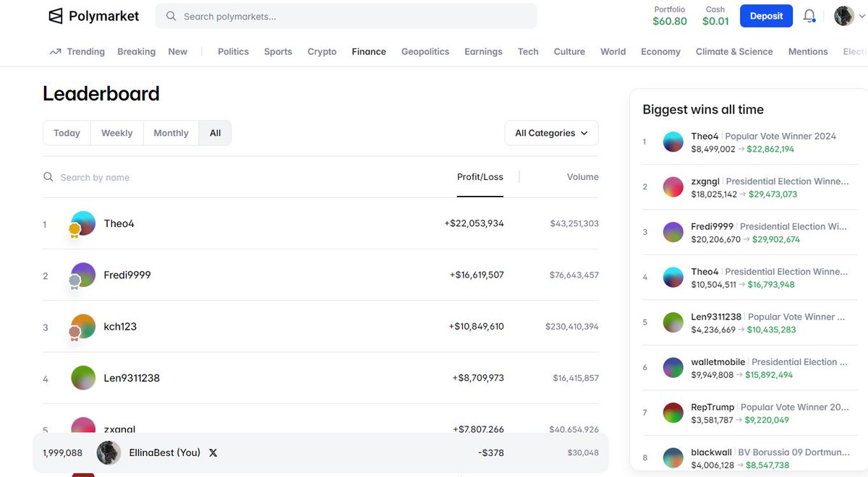This screenshot has width=868, height=477.
Task: Go to the World category
Action: [x=613, y=51]
